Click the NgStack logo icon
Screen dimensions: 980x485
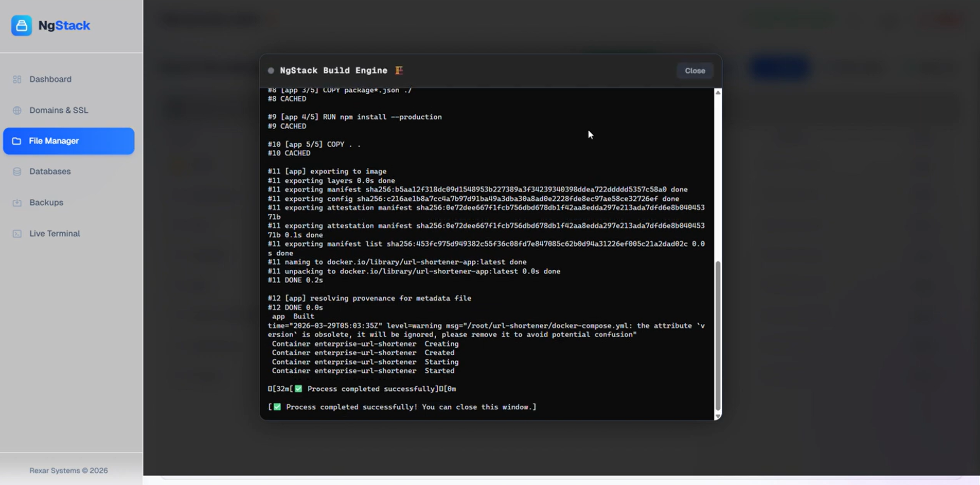[x=22, y=26]
